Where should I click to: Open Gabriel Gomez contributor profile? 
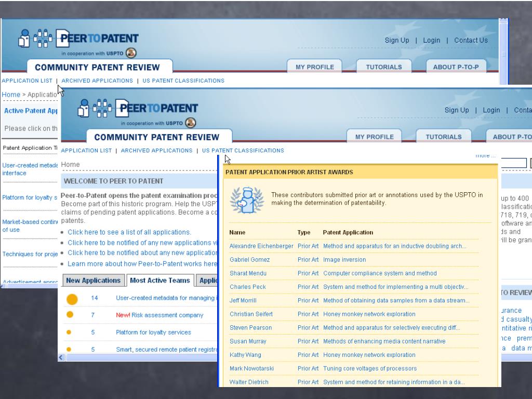(x=249, y=260)
